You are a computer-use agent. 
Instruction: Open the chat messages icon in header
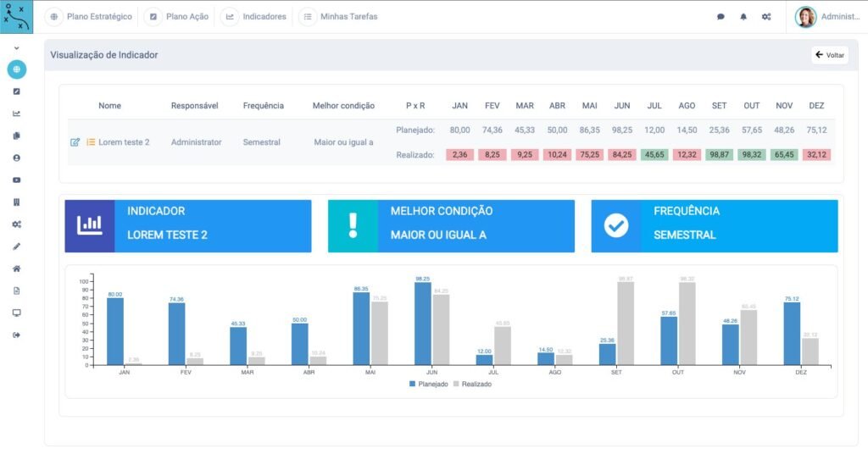(721, 17)
